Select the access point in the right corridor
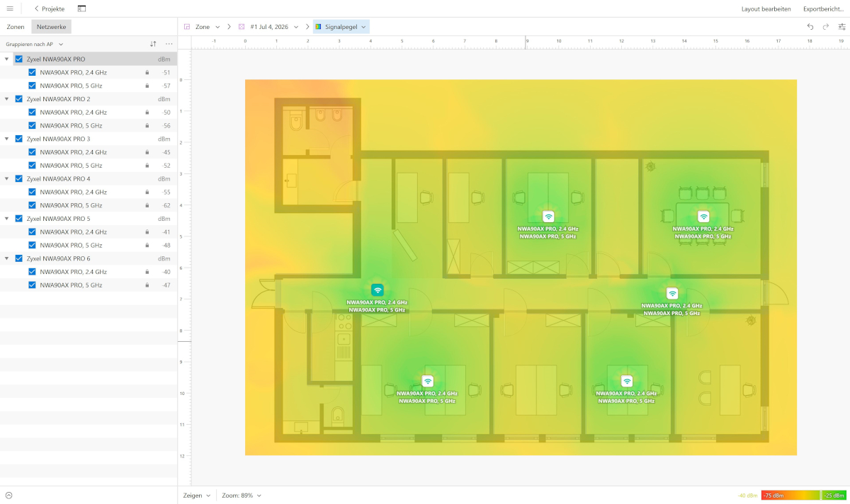850x504 pixels. click(x=672, y=293)
